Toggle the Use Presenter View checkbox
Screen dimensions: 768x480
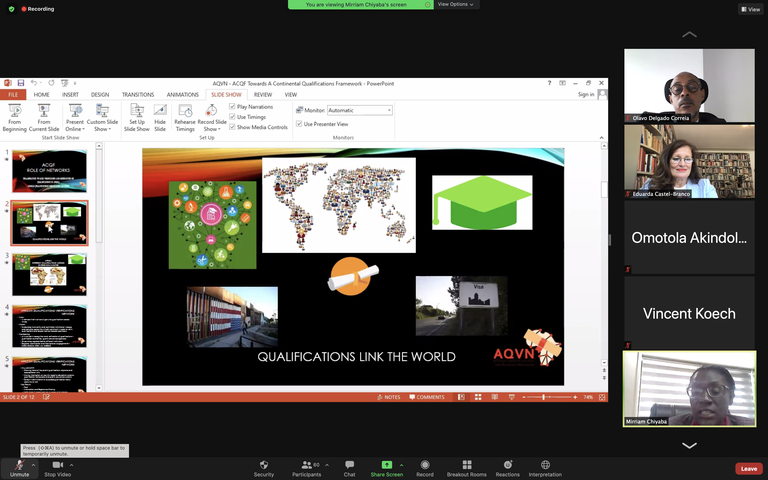tap(299, 123)
